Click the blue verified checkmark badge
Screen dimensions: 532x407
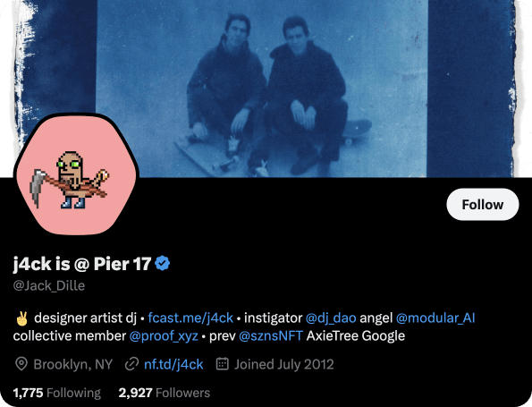click(163, 264)
